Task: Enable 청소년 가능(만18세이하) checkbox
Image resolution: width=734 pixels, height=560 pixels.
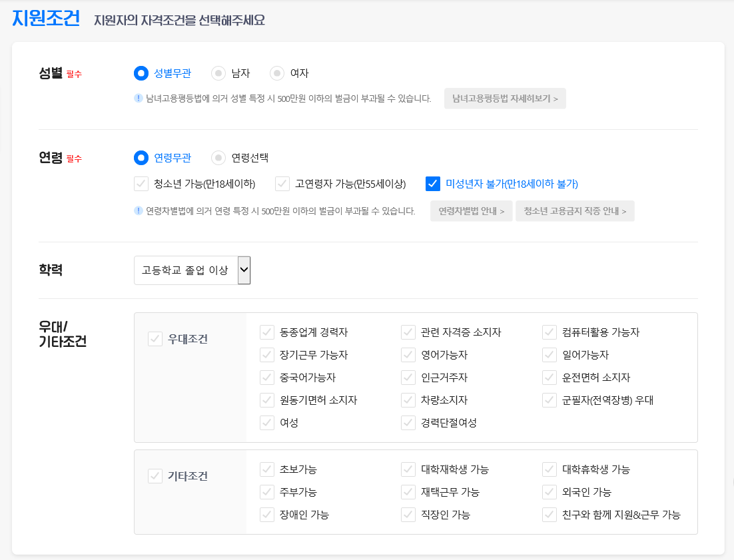Action: coord(141,184)
